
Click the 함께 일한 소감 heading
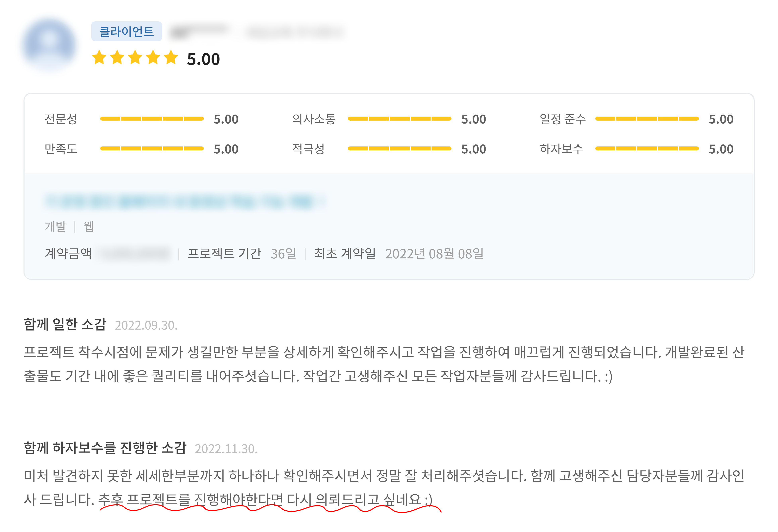click(x=65, y=324)
